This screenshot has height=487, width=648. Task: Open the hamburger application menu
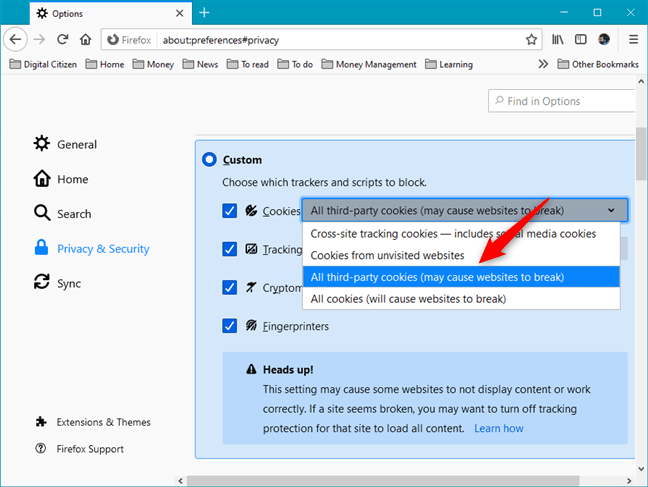pos(633,39)
